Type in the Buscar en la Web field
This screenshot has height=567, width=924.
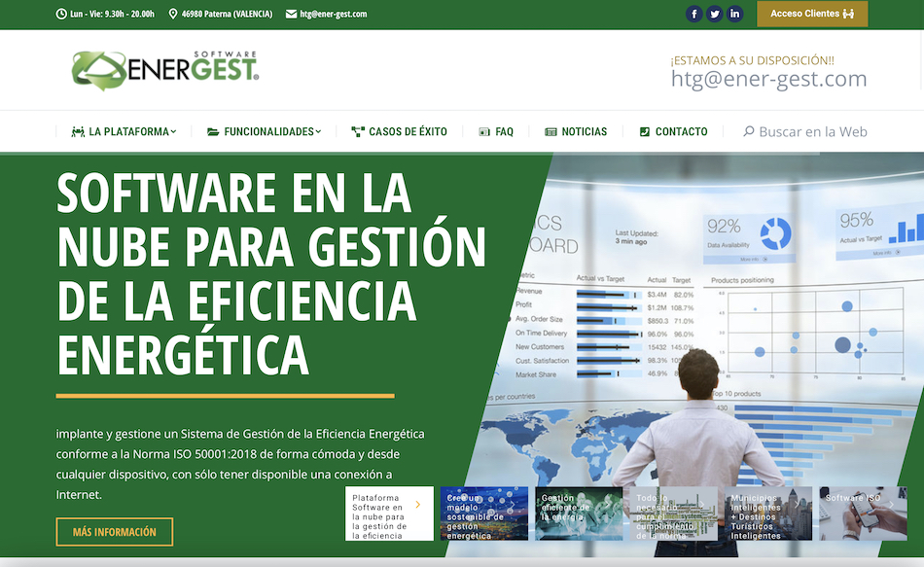point(812,131)
